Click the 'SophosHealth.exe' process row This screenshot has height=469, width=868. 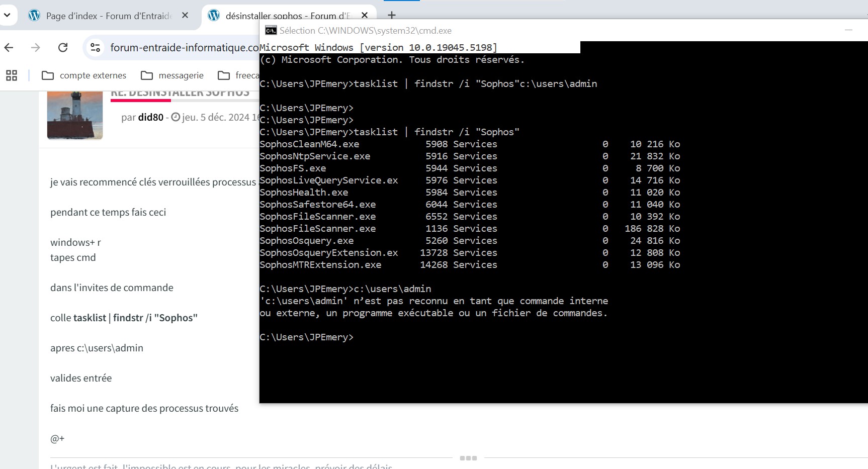click(470, 193)
